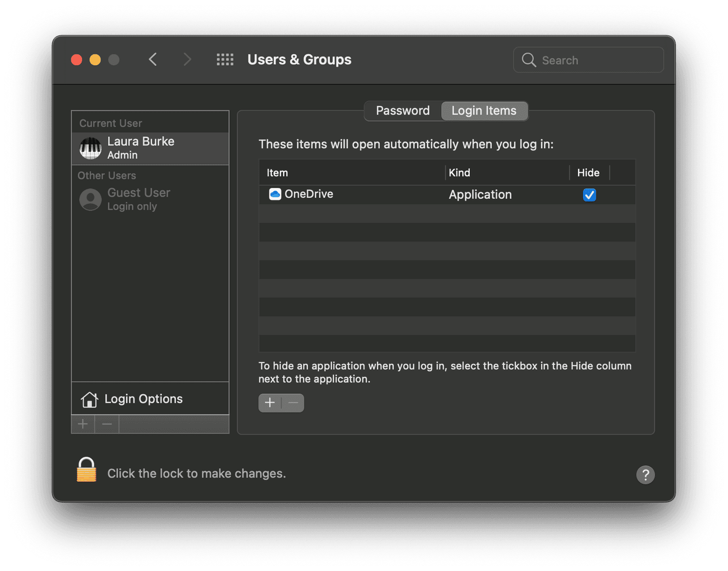Go back using the left navigation arrow

tap(153, 59)
